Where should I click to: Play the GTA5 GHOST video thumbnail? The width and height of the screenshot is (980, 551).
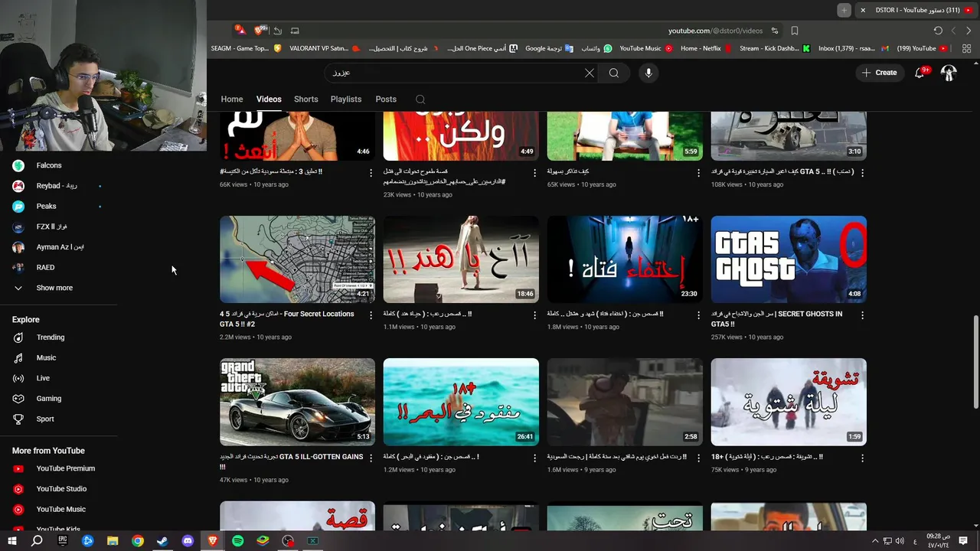(x=789, y=259)
